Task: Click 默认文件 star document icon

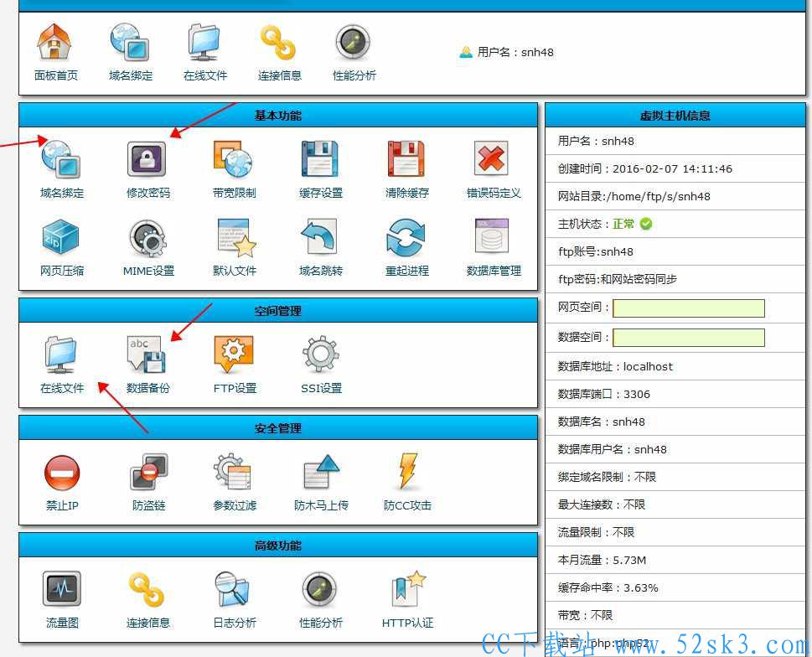Action: [236, 238]
